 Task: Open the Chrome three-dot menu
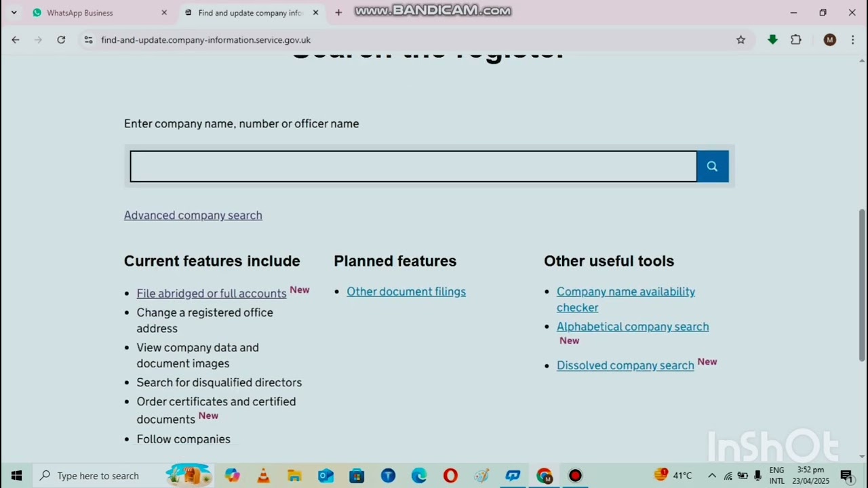pyautogui.click(x=852, y=40)
